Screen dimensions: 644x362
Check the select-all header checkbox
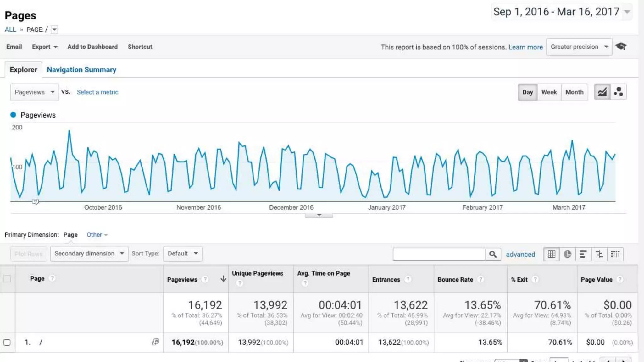point(7,278)
